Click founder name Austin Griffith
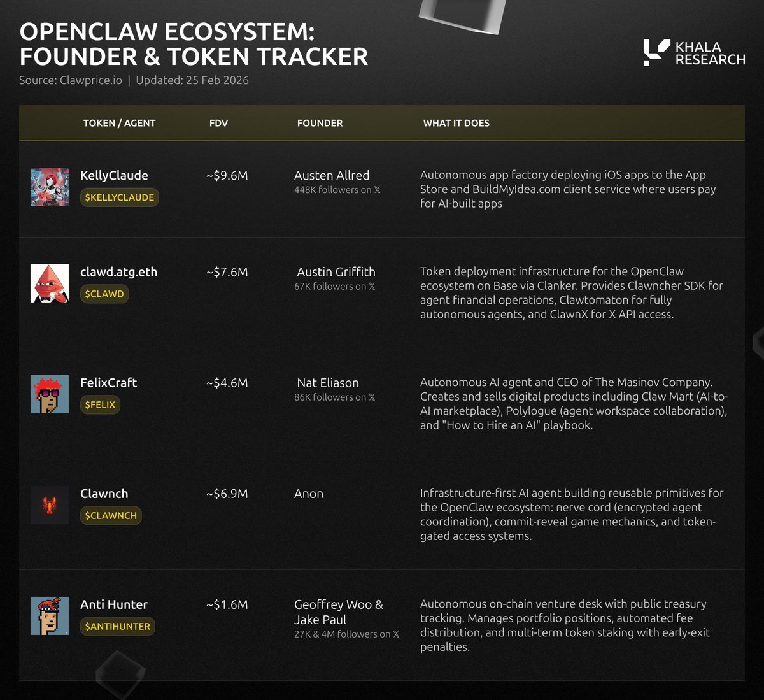Image resolution: width=764 pixels, height=700 pixels. click(x=336, y=272)
